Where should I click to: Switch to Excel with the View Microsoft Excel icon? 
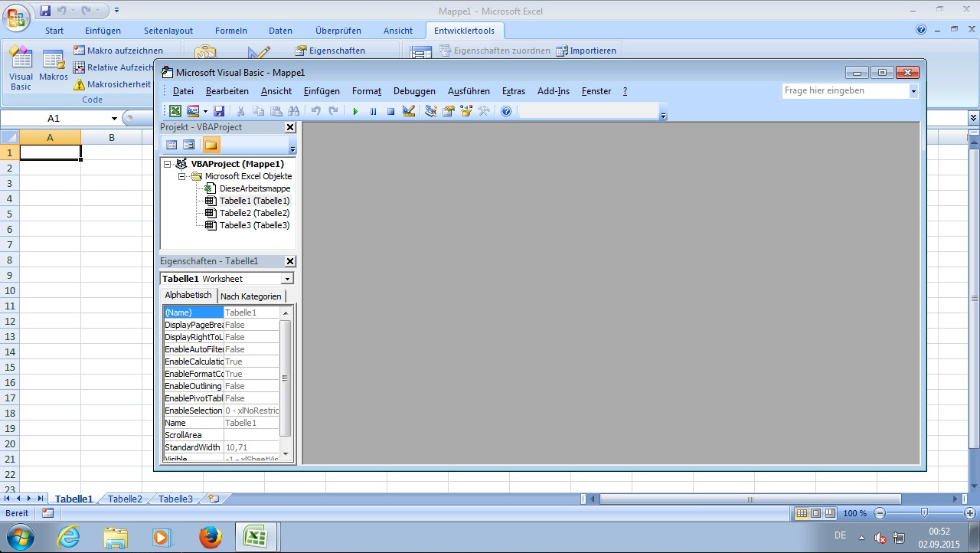pyautogui.click(x=175, y=111)
